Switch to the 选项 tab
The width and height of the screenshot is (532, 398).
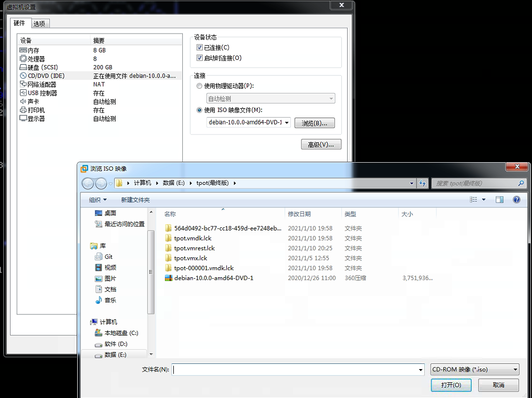tap(39, 23)
